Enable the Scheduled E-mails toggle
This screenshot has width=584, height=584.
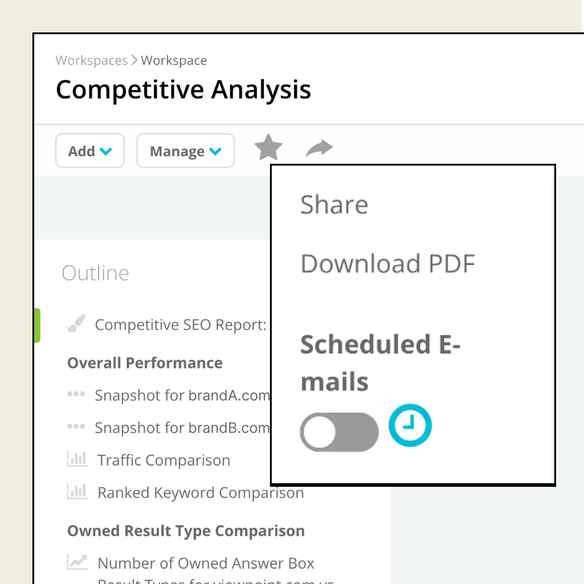(339, 432)
